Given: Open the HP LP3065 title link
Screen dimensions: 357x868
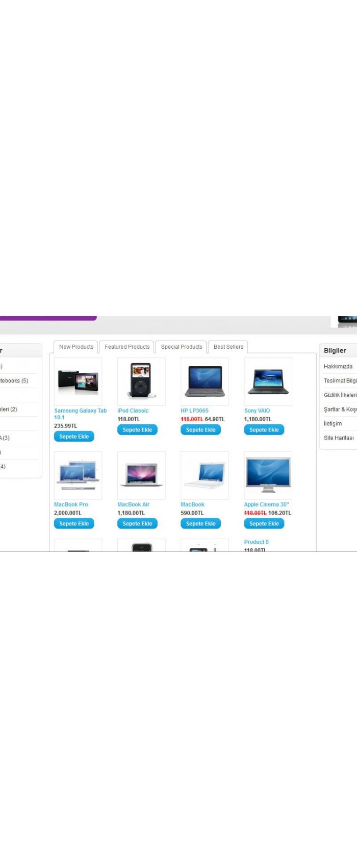Looking at the screenshot, I should point(194,411).
